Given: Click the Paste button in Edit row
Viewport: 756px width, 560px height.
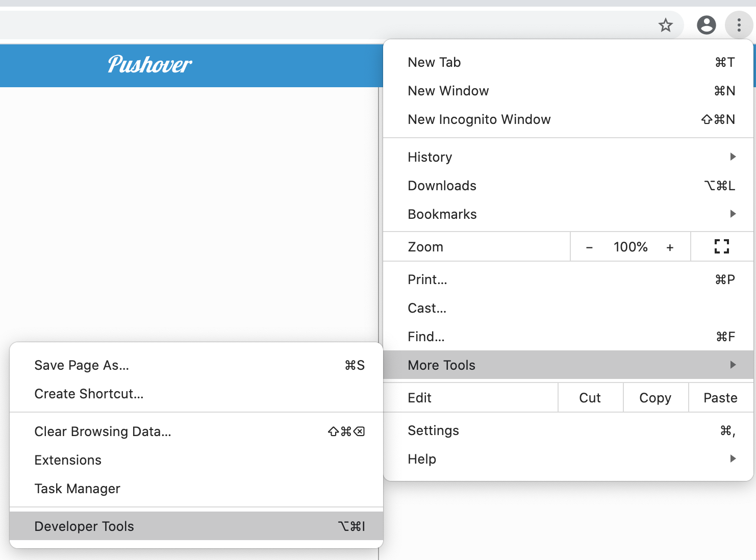Looking at the screenshot, I should click(x=720, y=398).
